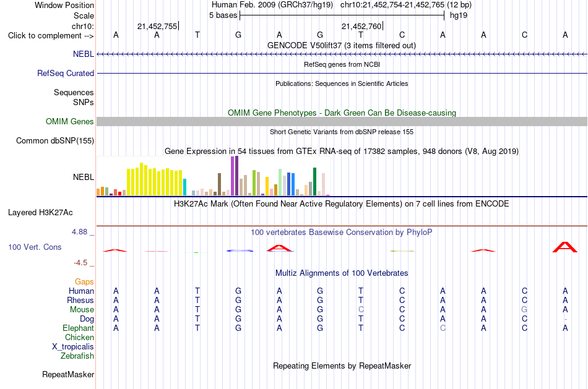
Task: Click the H3K27Ac Mark track title
Action: click(x=341, y=204)
